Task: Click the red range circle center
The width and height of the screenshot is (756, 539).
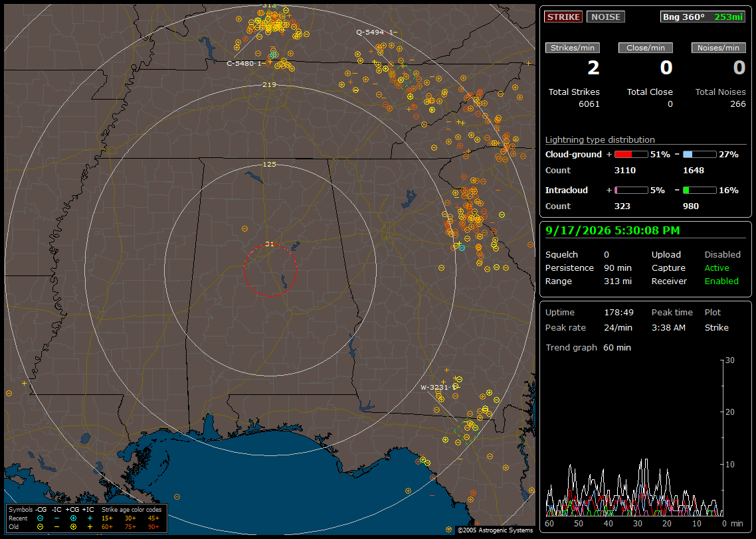Action: (270, 270)
